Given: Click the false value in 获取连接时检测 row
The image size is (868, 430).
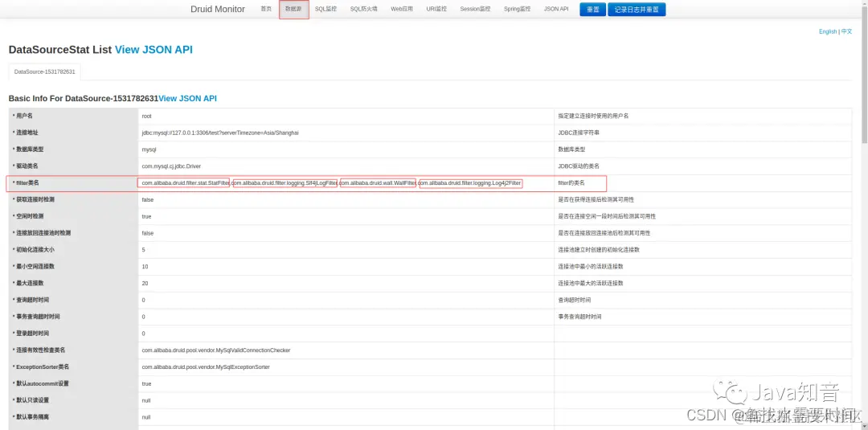Looking at the screenshot, I should tap(148, 199).
